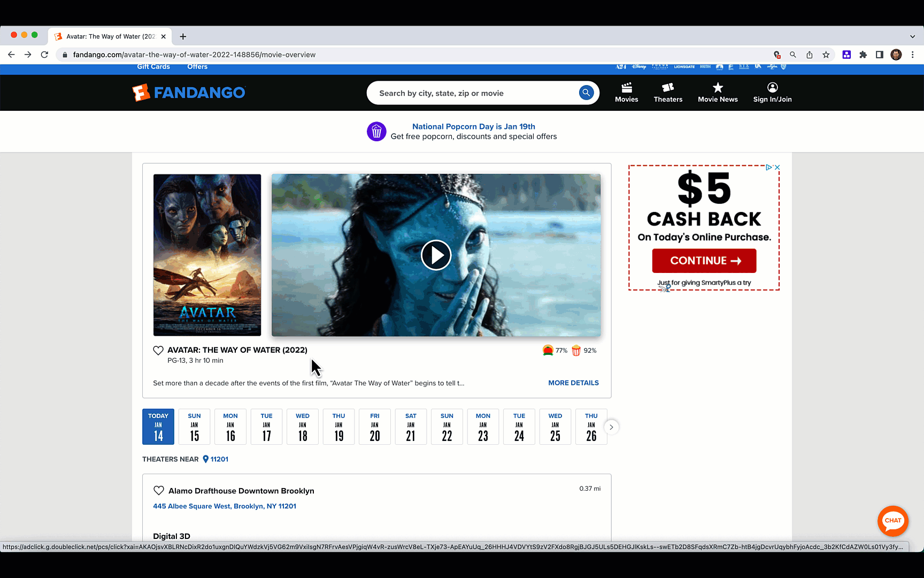Click the Fandango logo
Screen dimensions: 924x578
point(189,93)
